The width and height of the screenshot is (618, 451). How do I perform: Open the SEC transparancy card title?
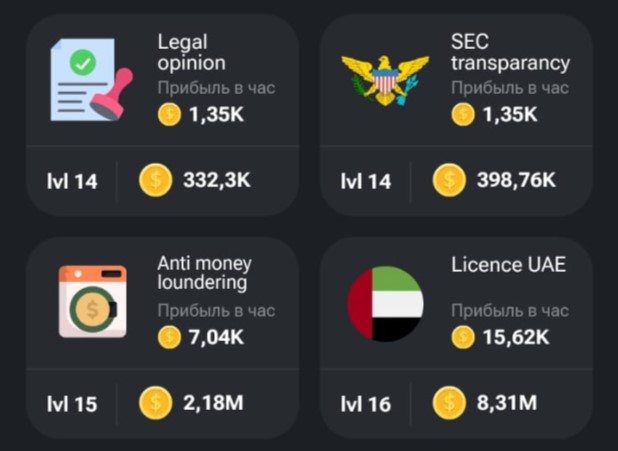click(510, 53)
